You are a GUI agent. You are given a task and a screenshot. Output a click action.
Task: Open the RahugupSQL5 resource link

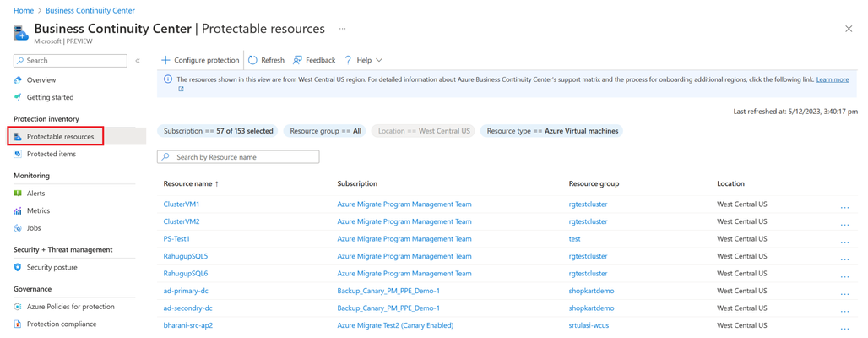186,256
